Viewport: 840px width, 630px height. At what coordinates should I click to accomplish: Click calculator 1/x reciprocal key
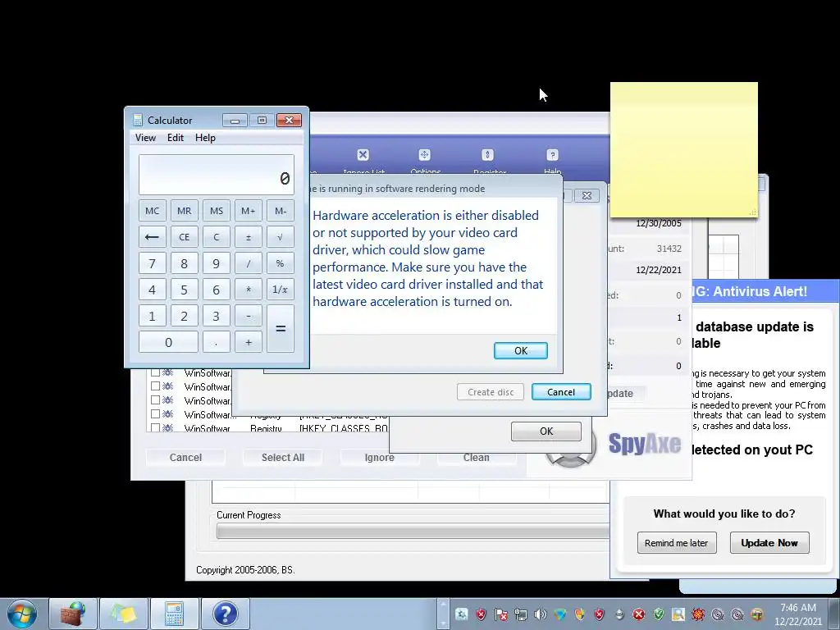point(281,290)
